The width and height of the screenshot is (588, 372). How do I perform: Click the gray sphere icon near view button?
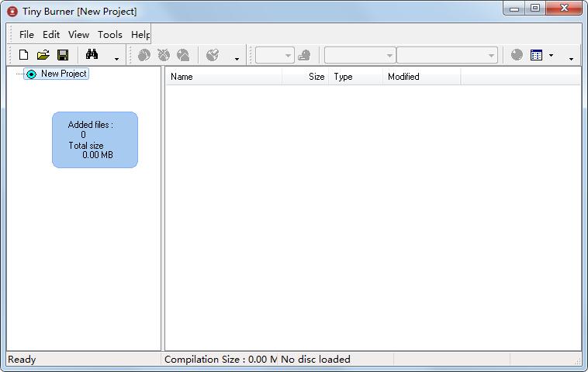pyautogui.click(x=517, y=55)
